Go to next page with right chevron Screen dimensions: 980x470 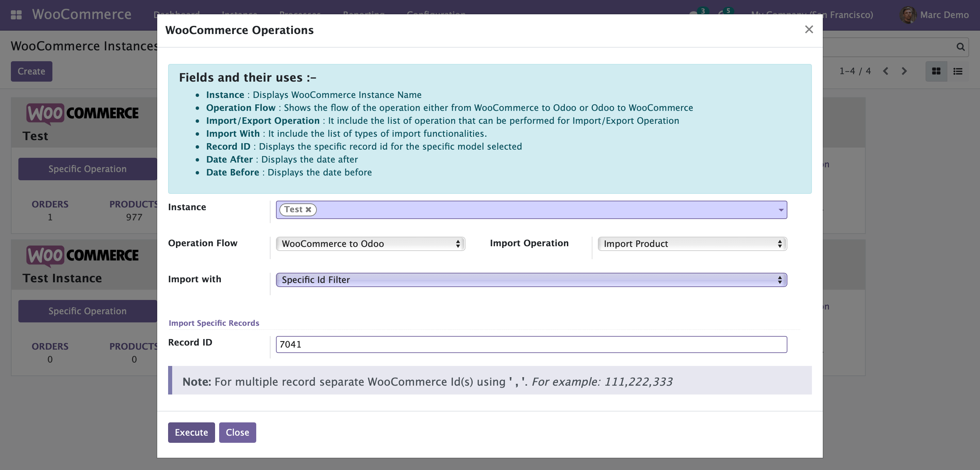coord(904,71)
